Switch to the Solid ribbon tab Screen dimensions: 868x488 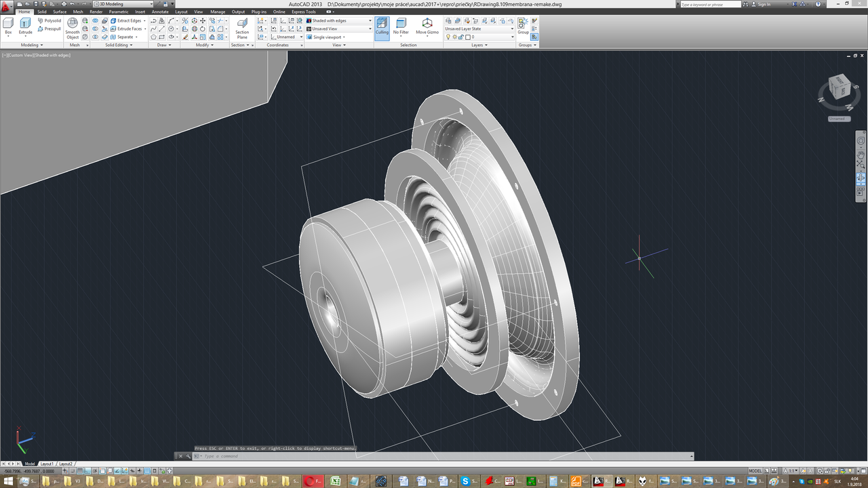[42, 12]
